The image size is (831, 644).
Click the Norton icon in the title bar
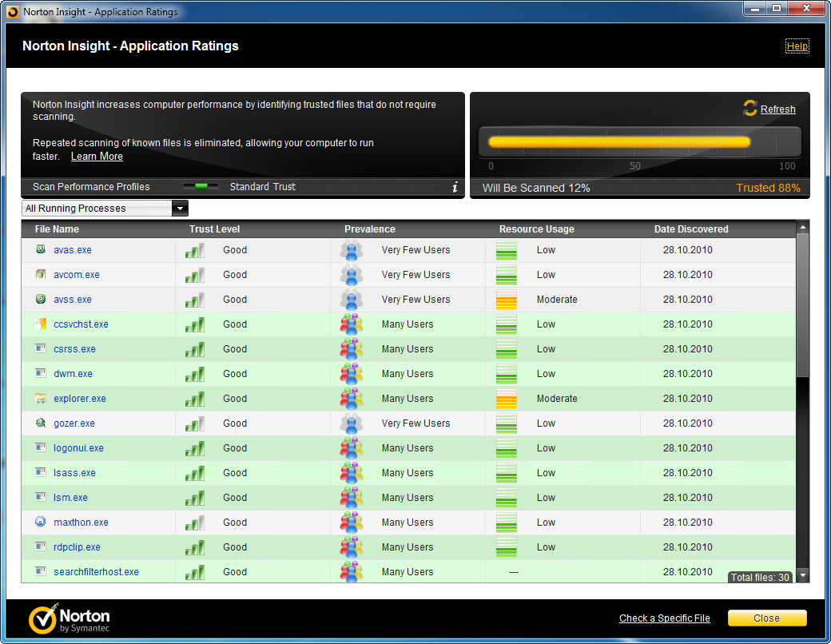click(x=14, y=12)
